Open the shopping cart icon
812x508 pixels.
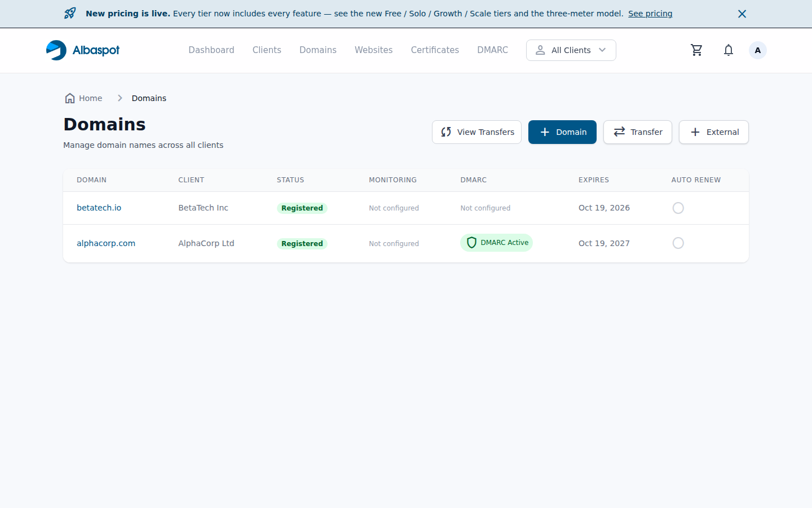coord(696,50)
